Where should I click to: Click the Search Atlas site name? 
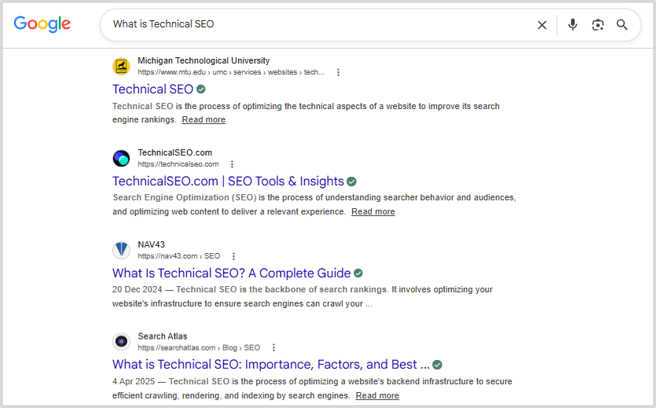click(x=162, y=336)
